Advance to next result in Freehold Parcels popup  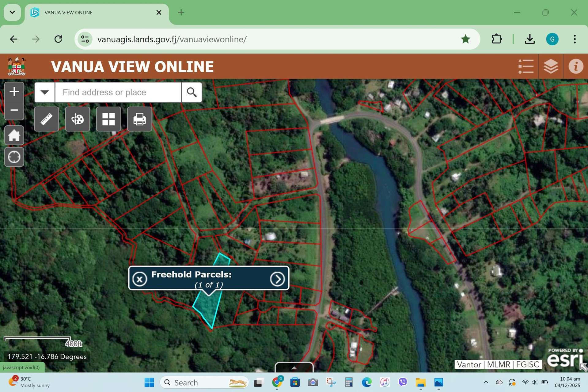click(x=278, y=279)
